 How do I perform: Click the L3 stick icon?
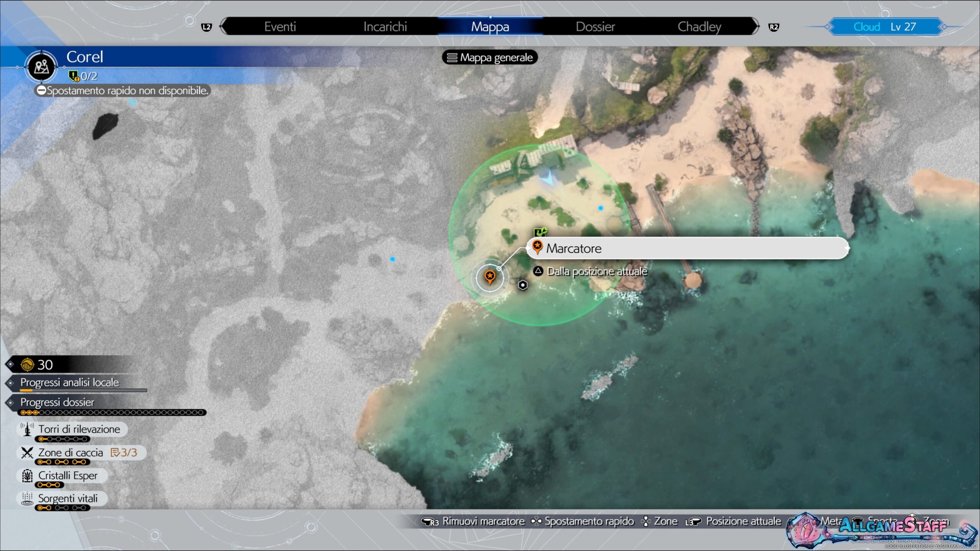tap(693, 522)
